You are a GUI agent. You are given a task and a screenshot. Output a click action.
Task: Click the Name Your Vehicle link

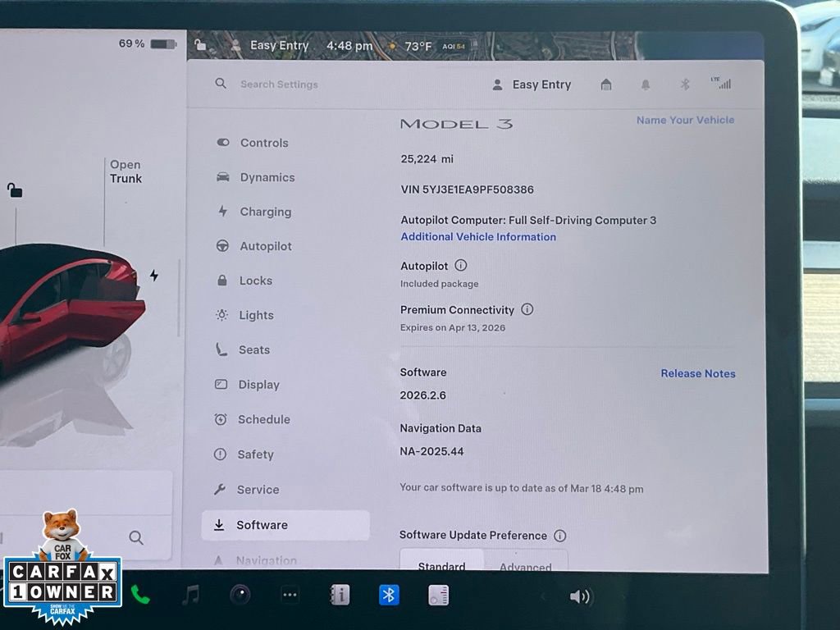click(686, 120)
